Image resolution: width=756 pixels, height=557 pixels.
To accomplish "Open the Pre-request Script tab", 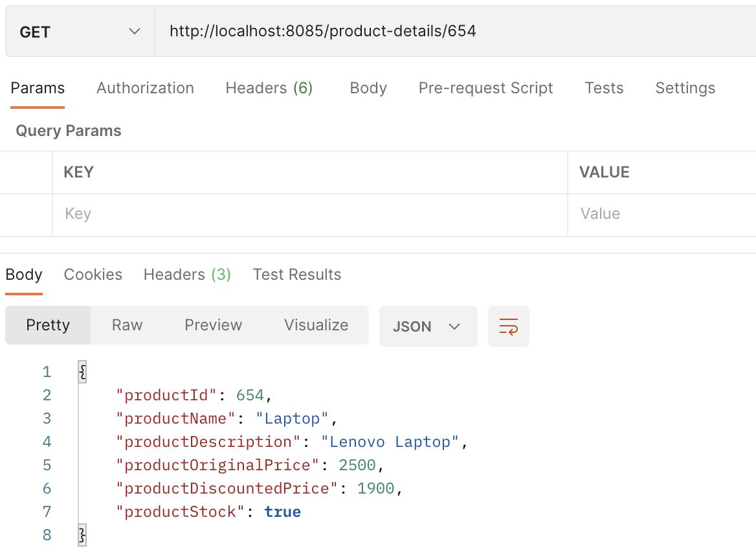I will click(485, 88).
